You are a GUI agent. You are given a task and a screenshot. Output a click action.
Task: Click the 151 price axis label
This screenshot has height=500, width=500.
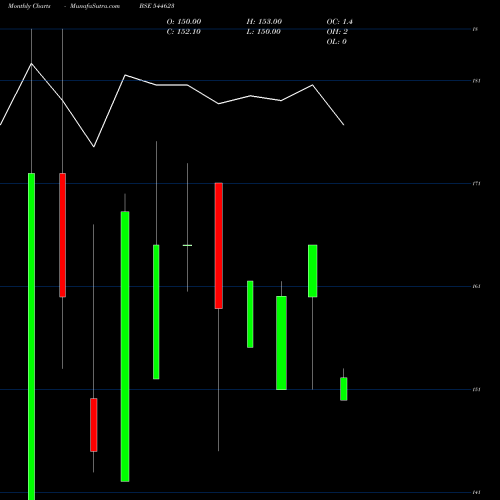point(477,389)
